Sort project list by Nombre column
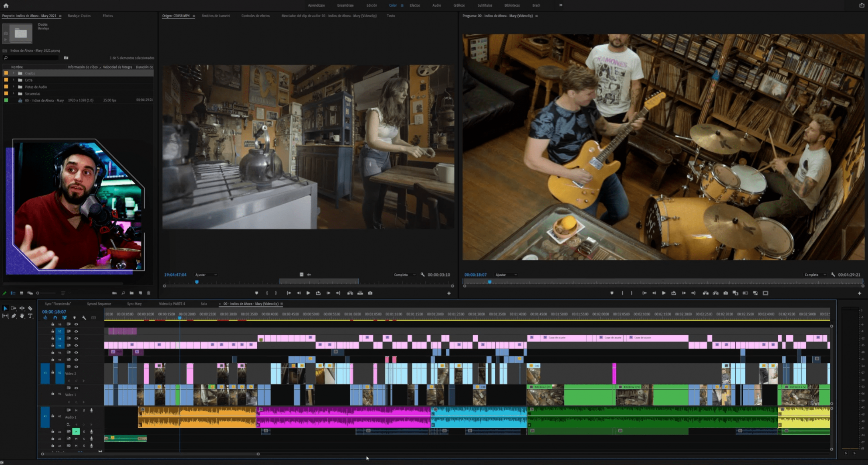 pos(17,67)
